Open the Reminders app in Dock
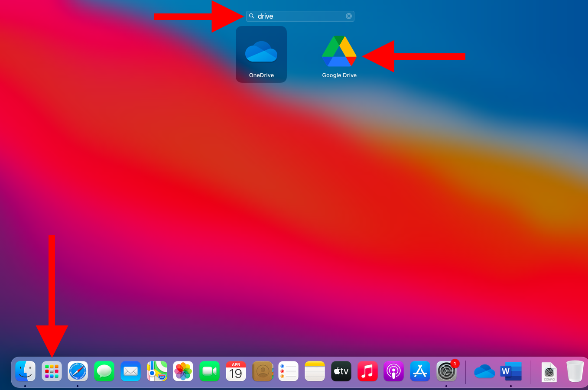The image size is (588, 390). tap(289, 371)
